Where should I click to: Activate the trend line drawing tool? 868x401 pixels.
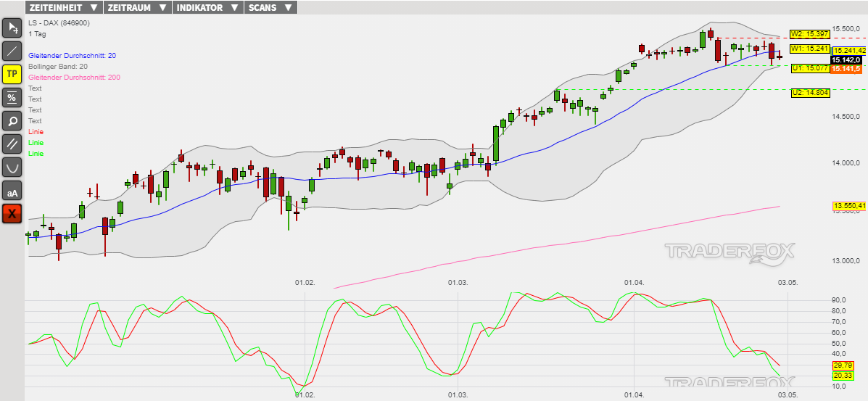click(x=12, y=51)
